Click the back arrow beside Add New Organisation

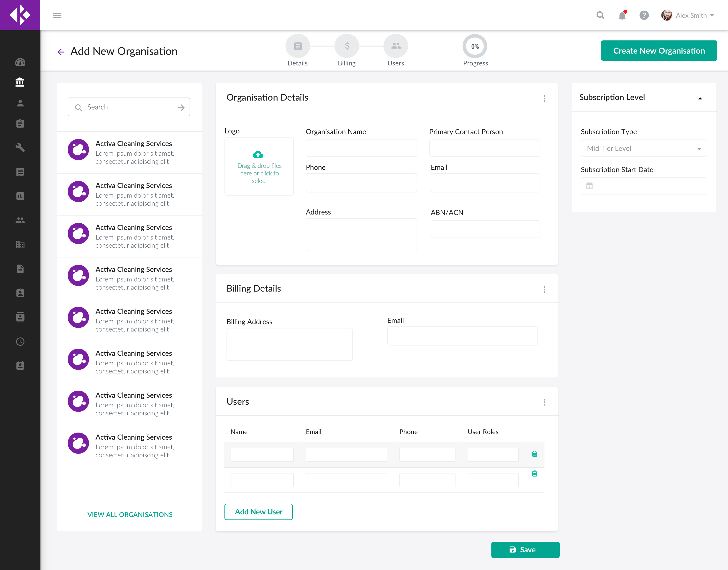click(61, 52)
